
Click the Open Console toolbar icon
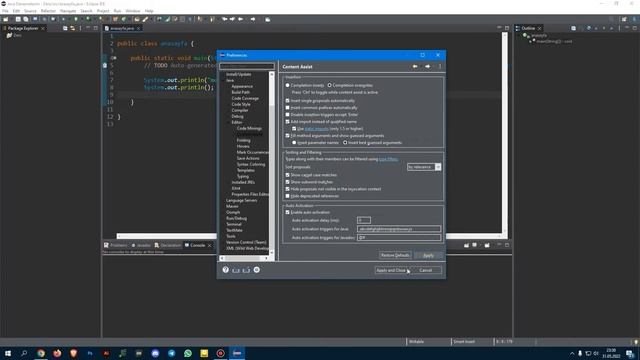[487, 245]
